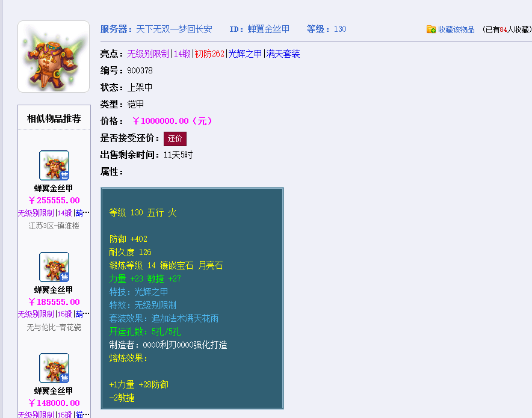Open the 收藏该物品 link
This screenshot has height=418, width=532.
456,29
